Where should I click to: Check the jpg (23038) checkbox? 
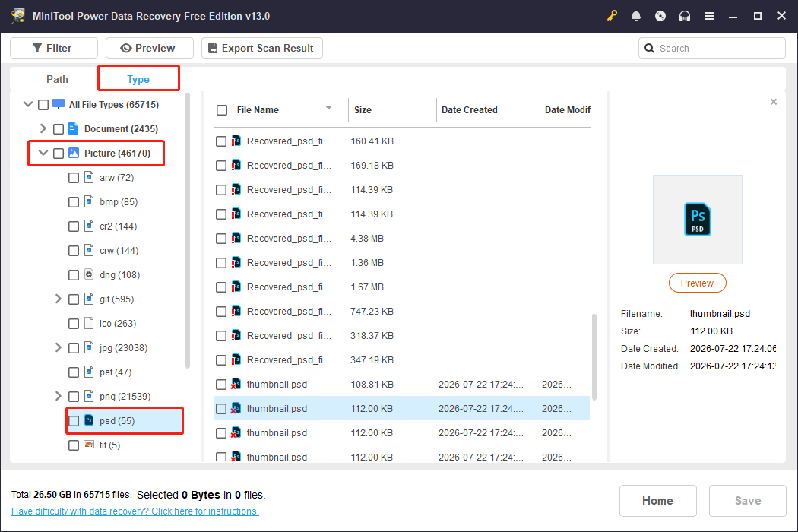pyautogui.click(x=74, y=348)
